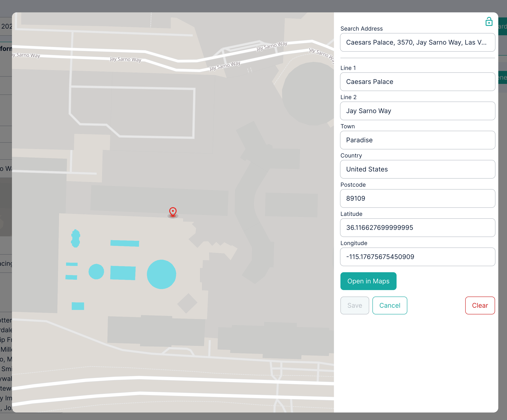The width and height of the screenshot is (507, 420).
Task: Edit the Line 1 field showing Caesars Palace
Action: click(x=417, y=82)
